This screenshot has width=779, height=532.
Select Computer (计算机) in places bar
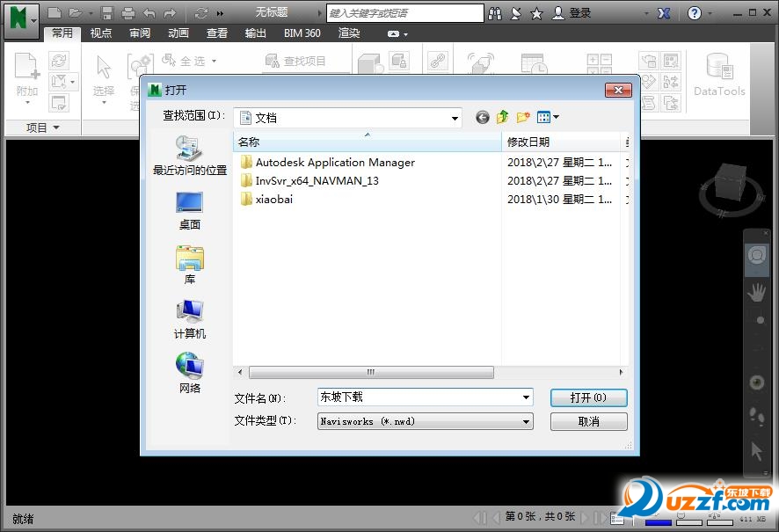[x=190, y=319]
